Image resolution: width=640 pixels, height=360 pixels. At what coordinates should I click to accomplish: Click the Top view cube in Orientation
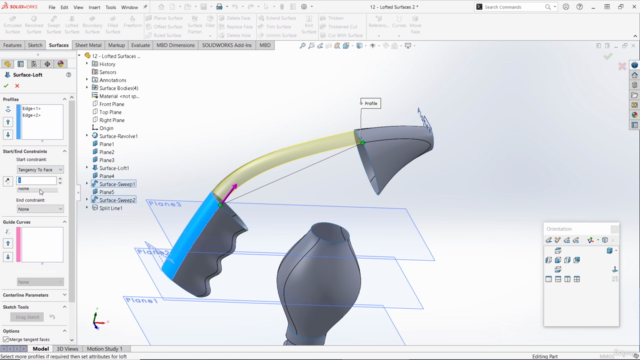(558, 251)
